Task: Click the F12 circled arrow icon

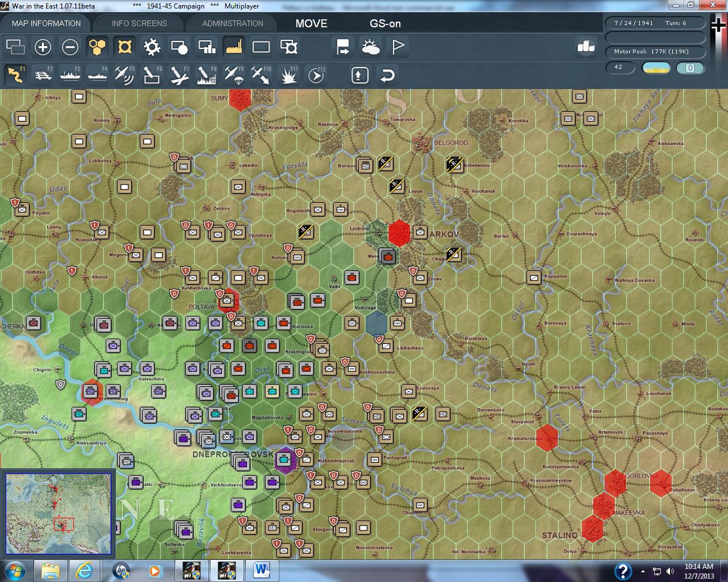Action: [316, 75]
